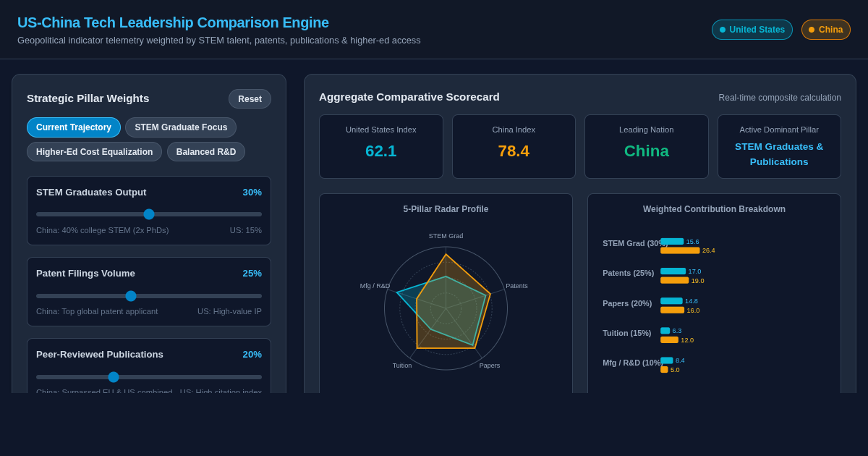Click the China Tuition bar 12.0
The height and width of the screenshot is (456, 868).
[x=669, y=339]
